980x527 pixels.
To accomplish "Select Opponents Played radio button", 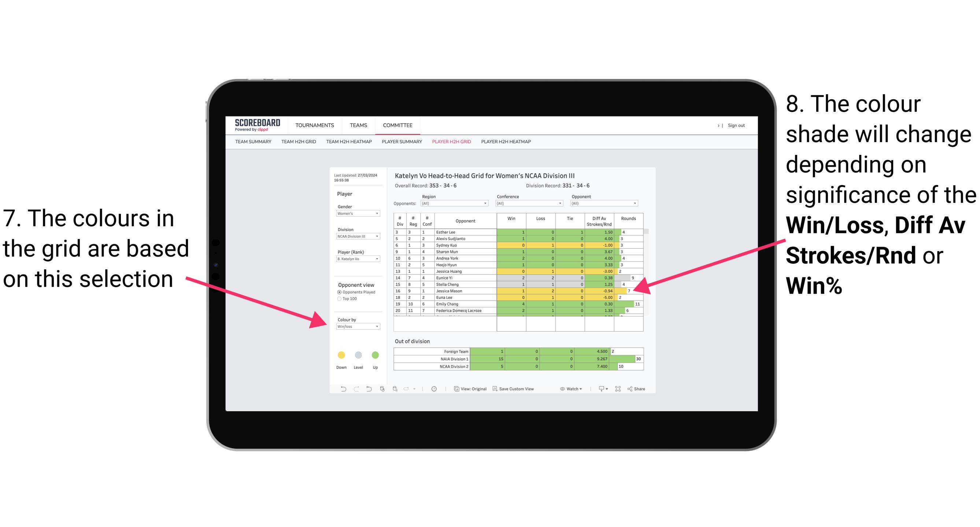I will (x=338, y=292).
